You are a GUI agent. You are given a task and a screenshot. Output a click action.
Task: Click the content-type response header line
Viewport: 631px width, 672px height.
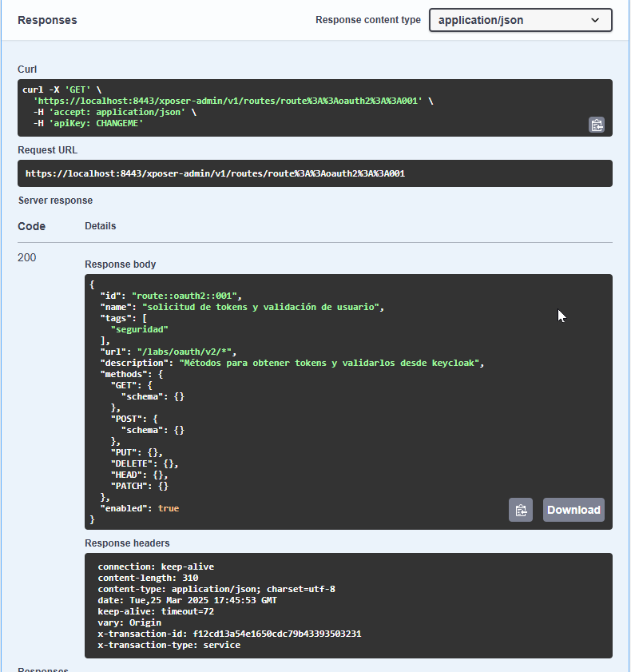point(216,589)
